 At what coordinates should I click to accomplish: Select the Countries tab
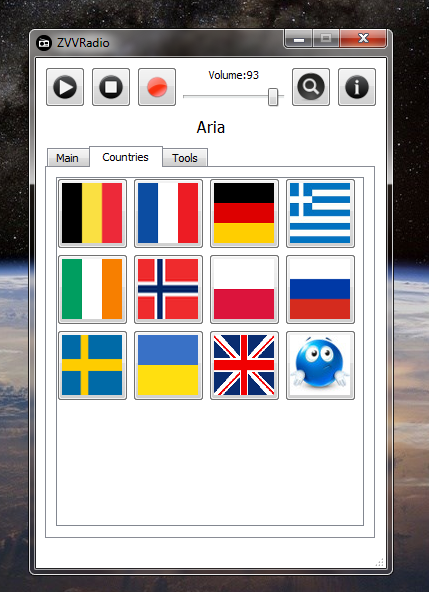click(126, 157)
